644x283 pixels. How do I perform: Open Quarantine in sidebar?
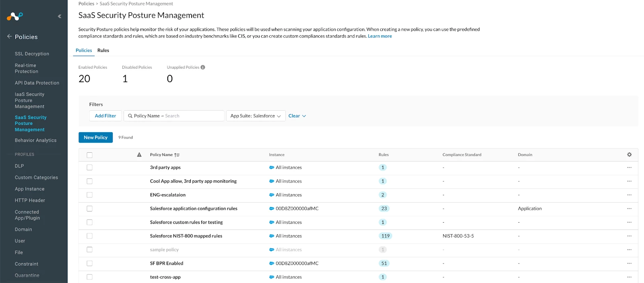pyautogui.click(x=27, y=276)
